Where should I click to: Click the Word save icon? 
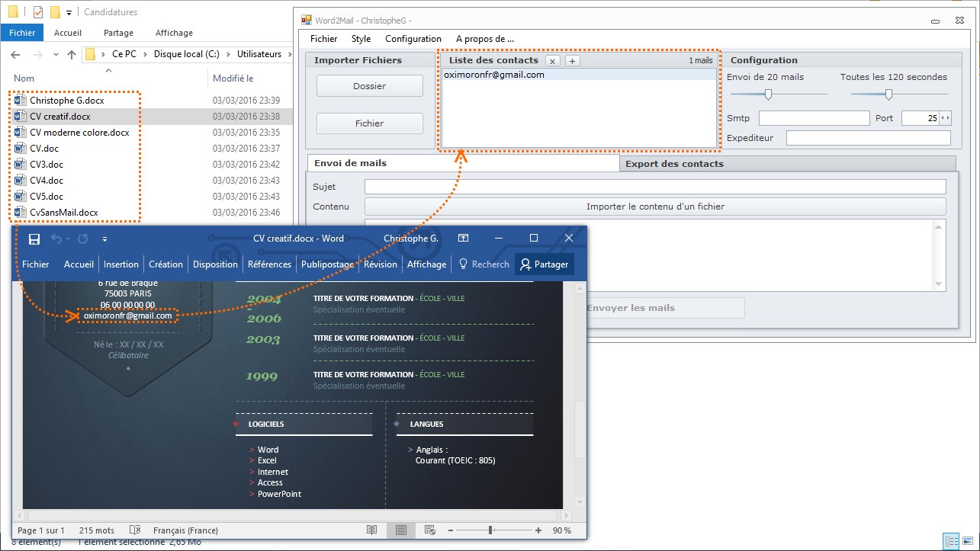click(x=34, y=239)
